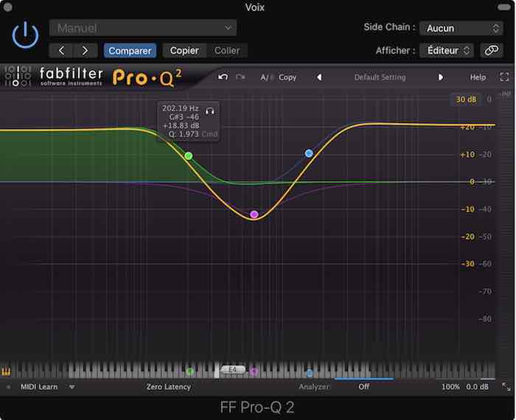The image size is (516, 420).
Task: Click the Copier button
Action: (x=184, y=51)
